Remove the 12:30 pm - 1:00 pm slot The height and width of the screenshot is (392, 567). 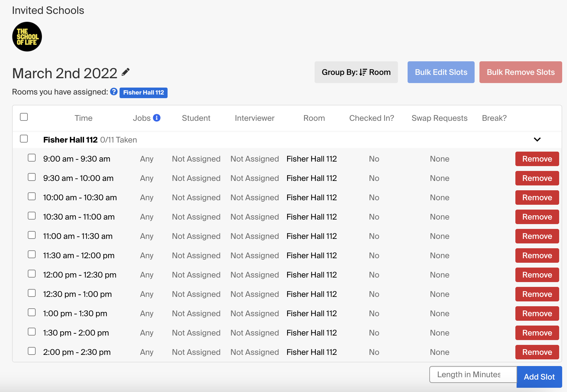537,294
